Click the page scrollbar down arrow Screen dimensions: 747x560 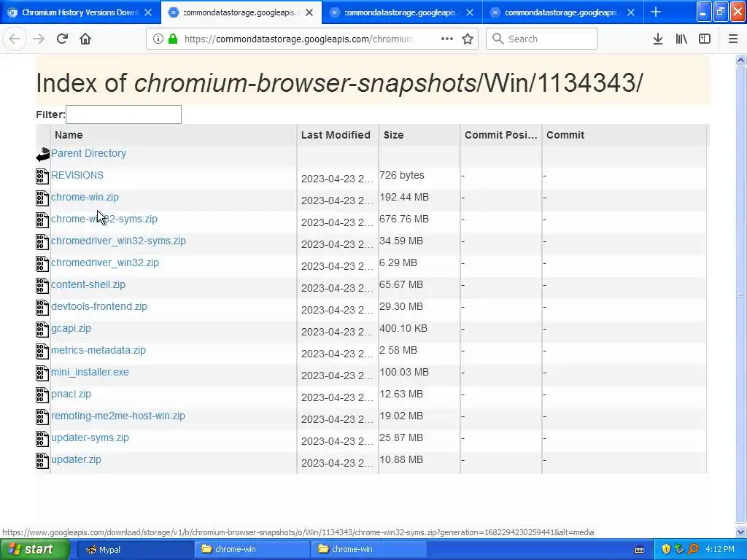[741, 532]
